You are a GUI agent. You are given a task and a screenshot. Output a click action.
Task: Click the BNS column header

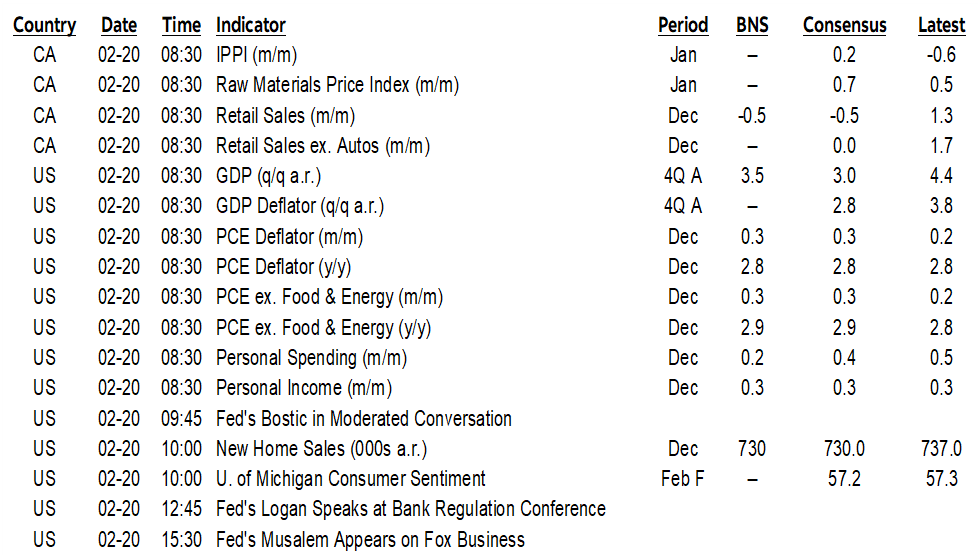752,25
